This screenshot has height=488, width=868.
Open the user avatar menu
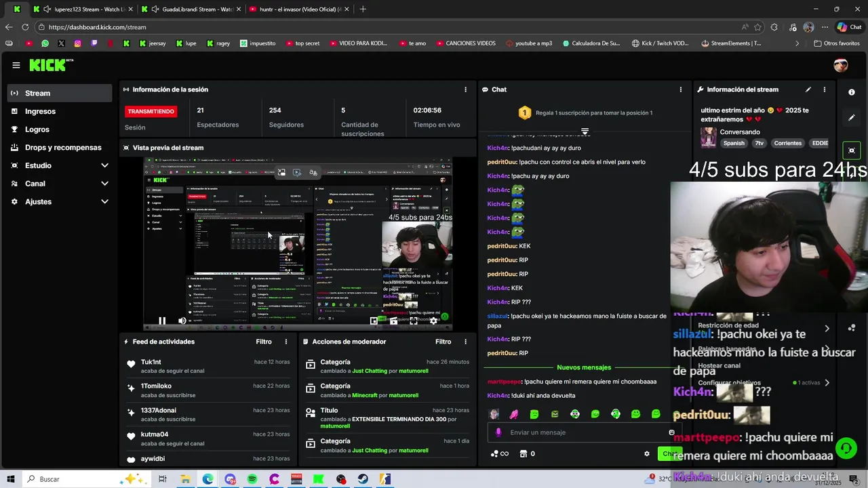pos(841,65)
